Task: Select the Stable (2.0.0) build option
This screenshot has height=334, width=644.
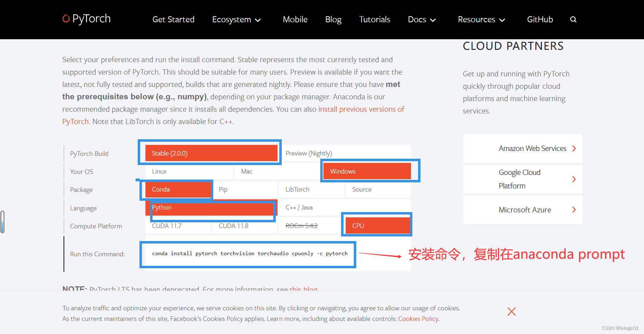Action: pyautogui.click(x=211, y=153)
